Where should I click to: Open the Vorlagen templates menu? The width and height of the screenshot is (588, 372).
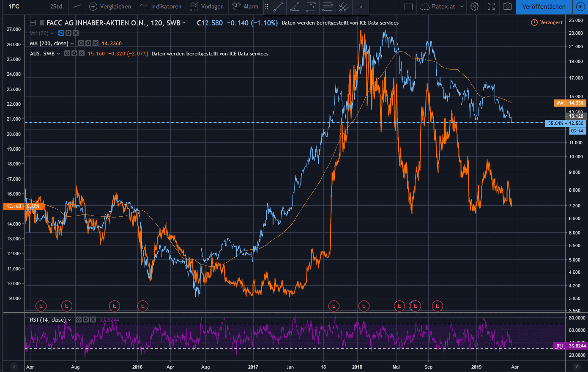[x=207, y=6]
